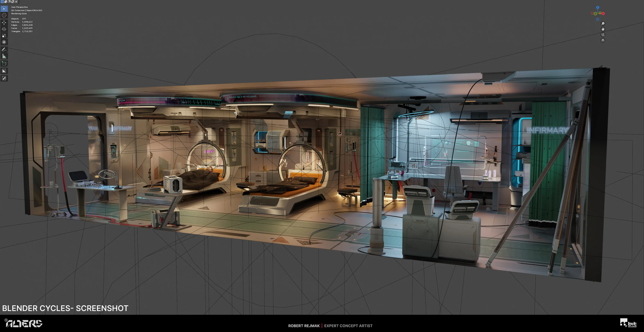
Task: Click the blue Z axis gizmo
Action: [x=598, y=8]
